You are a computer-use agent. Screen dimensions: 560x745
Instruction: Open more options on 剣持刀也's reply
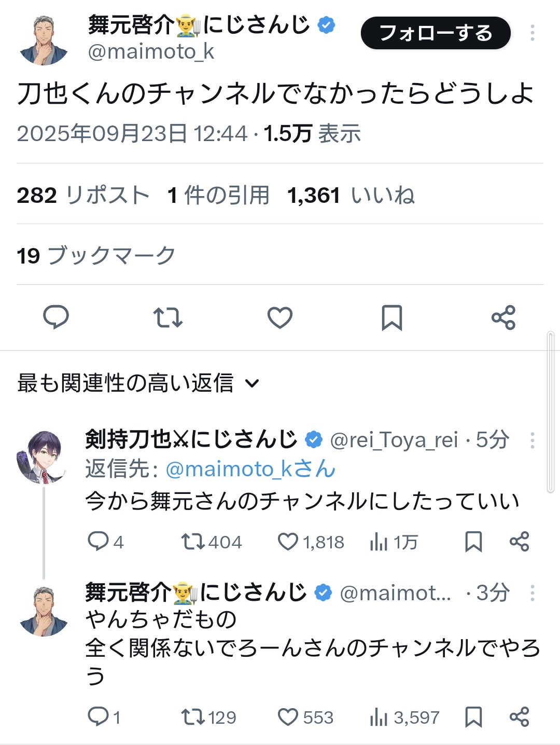(x=532, y=440)
